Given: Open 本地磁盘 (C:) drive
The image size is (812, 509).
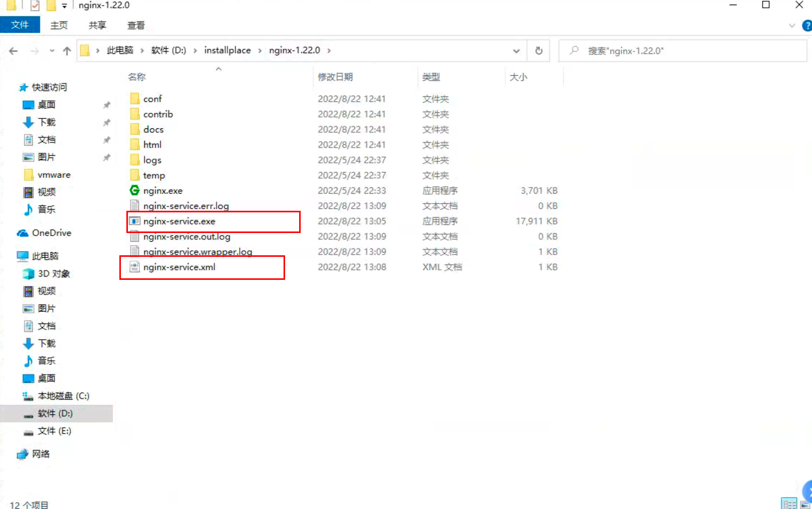Looking at the screenshot, I should click(x=64, y=396).
